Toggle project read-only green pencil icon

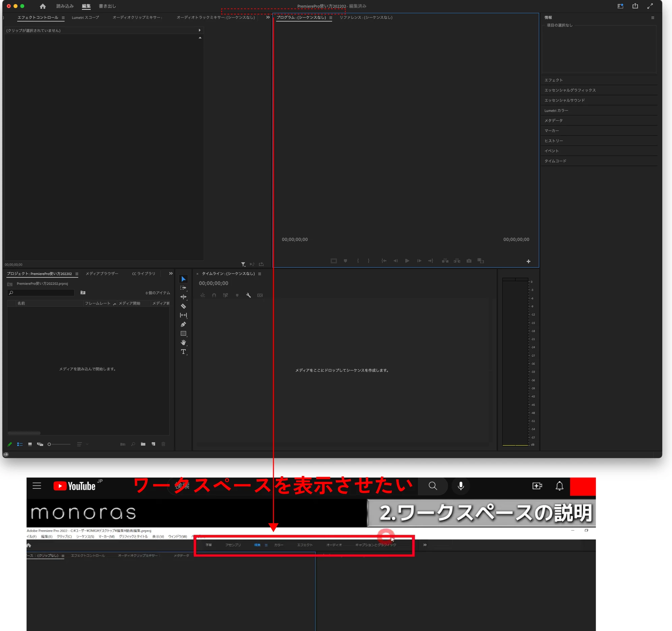coord(10,444)
